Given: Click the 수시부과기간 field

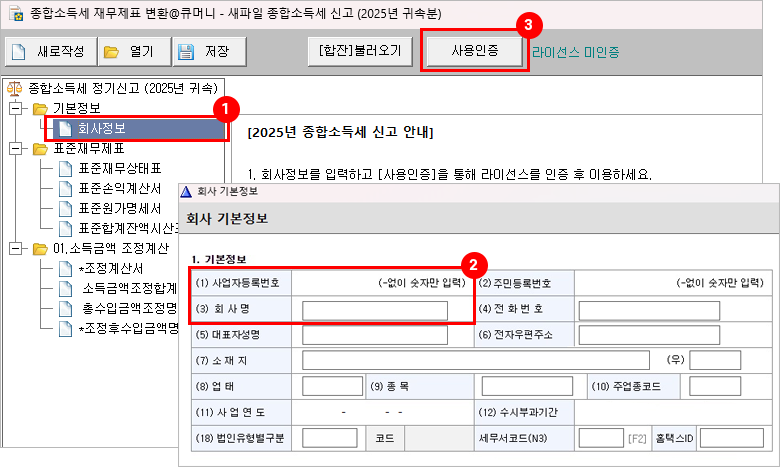Looking at the screenshot, I should tap(673, 412).
